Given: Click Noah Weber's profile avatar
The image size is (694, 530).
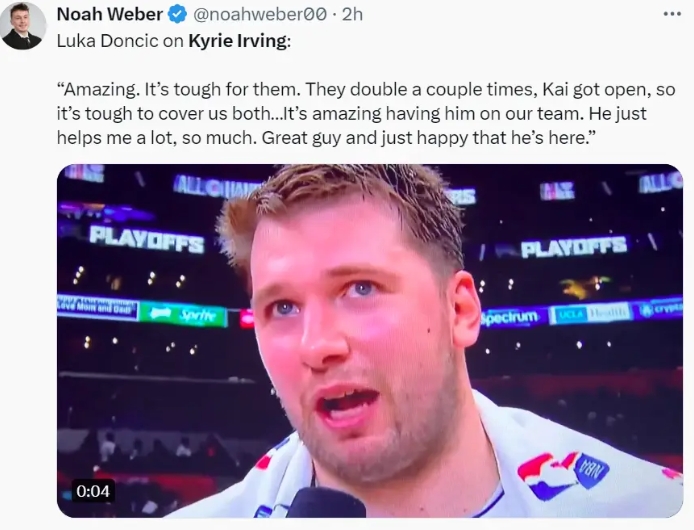Looking at the screenshot, I should 22,26.
